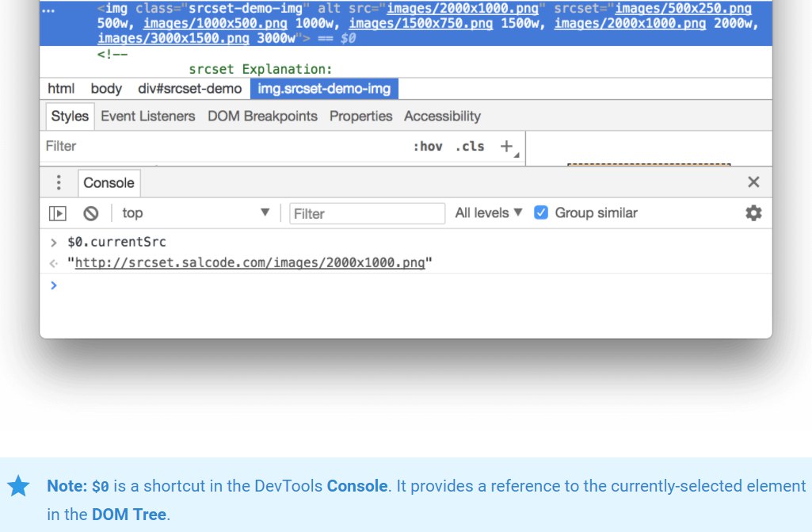Image resolution: width=812 pixels, height=532 pixels.
Task: Toggle the :hov element state panel
Action: pos(428,147)
